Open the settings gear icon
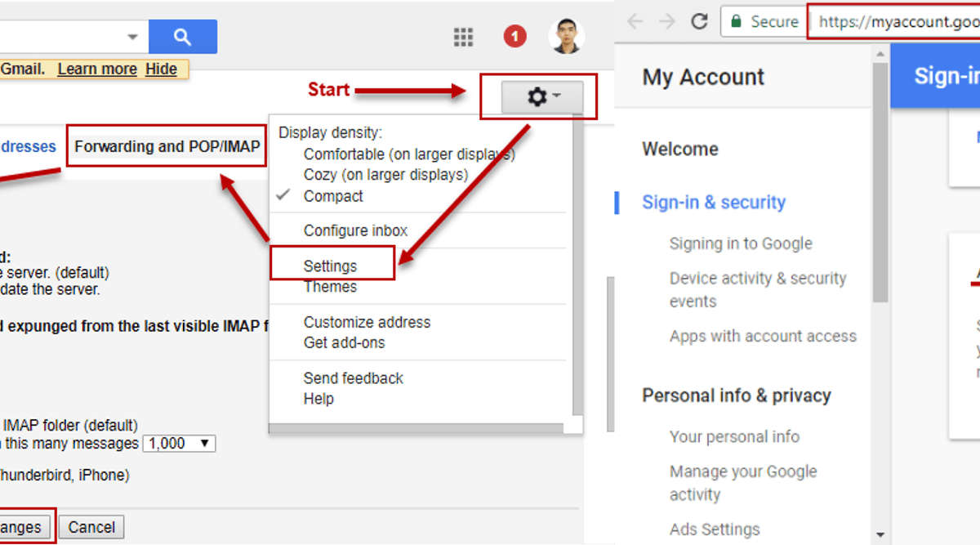 [x=534, y=96]
